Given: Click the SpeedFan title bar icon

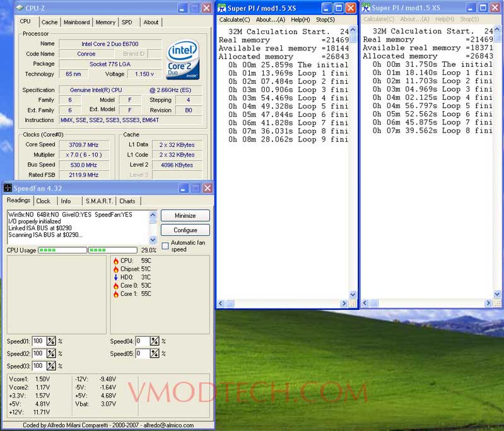Looking at the screenshot, I should [x=8, y=188].
